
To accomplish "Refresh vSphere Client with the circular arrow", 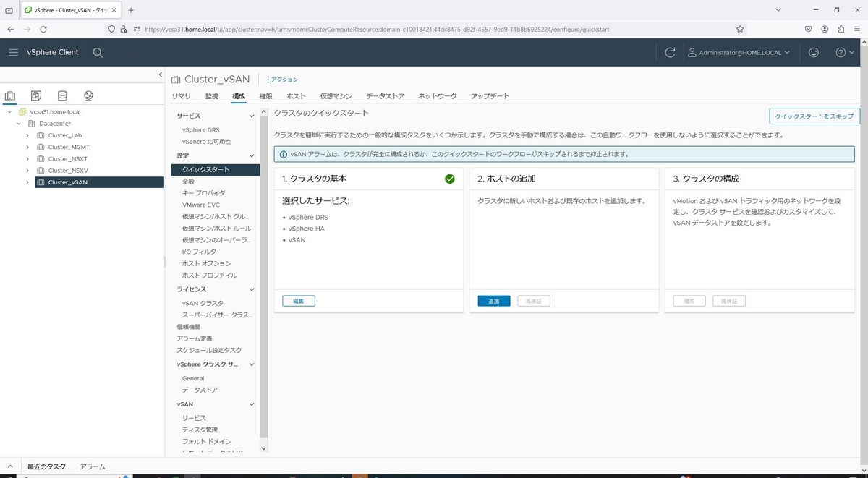I will (x=670, y=52).
